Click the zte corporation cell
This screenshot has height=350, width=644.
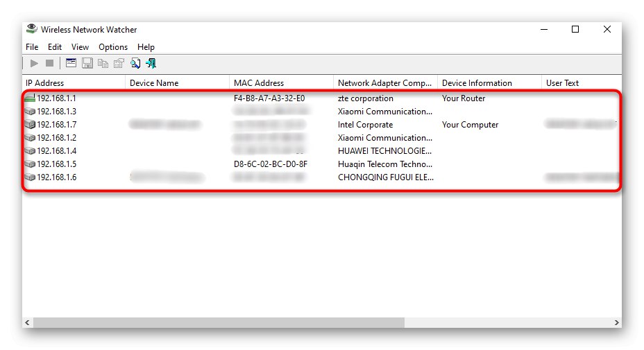click(x=366, y=98)
